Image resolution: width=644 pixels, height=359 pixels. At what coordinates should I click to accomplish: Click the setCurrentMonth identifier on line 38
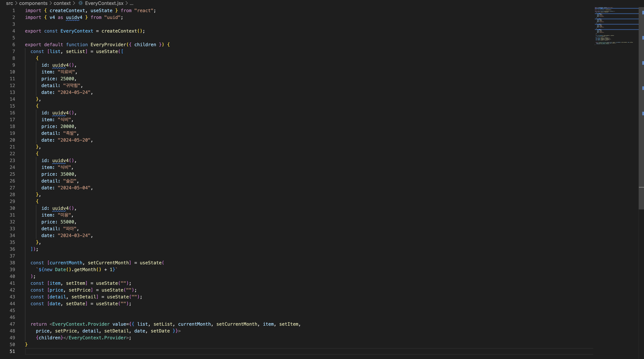[108, 263]
